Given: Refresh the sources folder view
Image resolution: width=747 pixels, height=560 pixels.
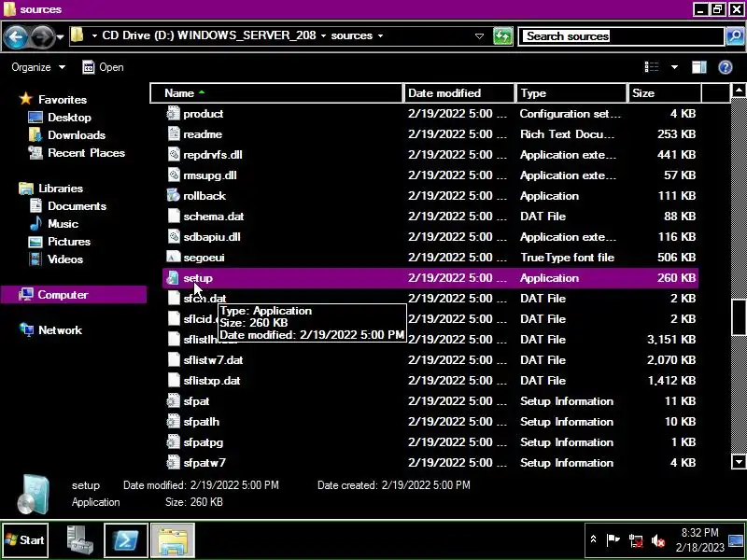Looking at the screenshot, I should pos(502,36).
